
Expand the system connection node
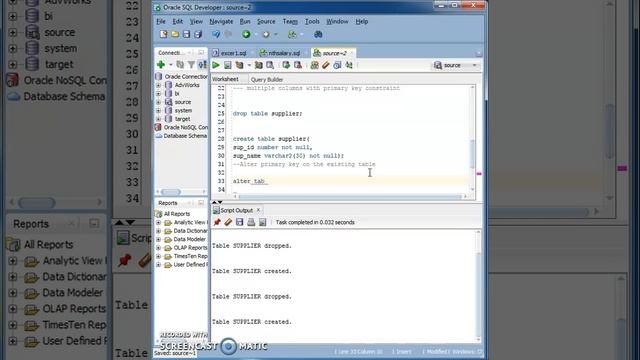158,111
